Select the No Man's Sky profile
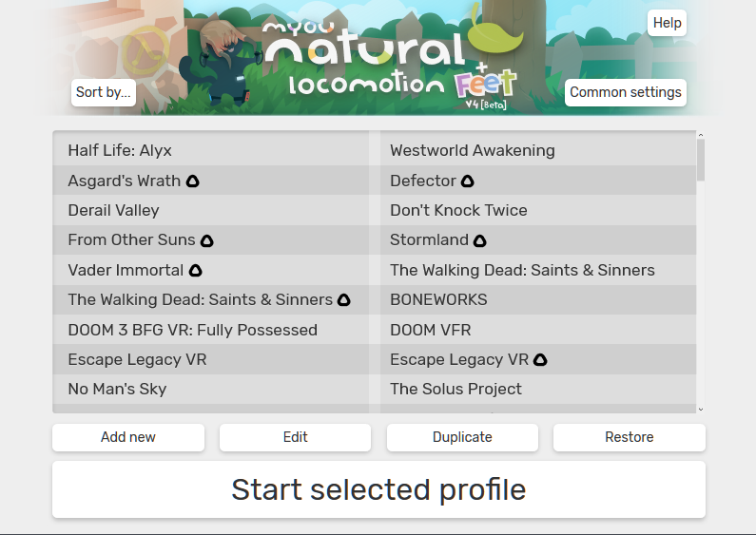Screen dimensions: 756x535 click(x=211, y=390)
